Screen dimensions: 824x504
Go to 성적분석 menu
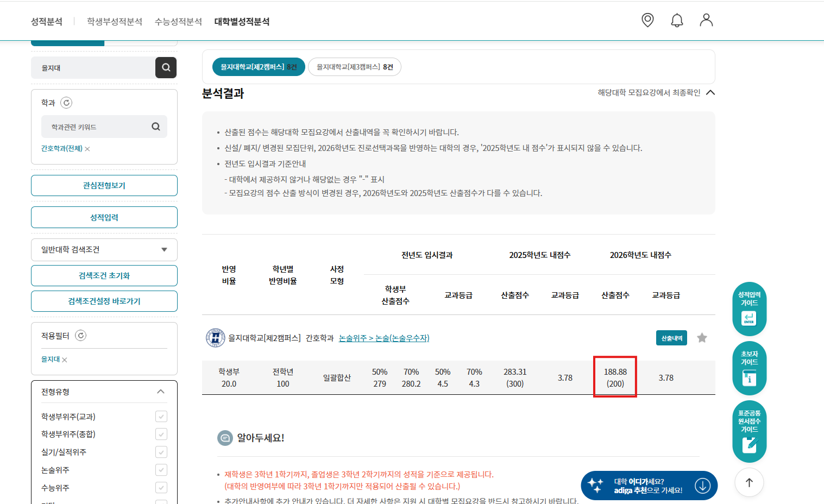pos(47,21)
